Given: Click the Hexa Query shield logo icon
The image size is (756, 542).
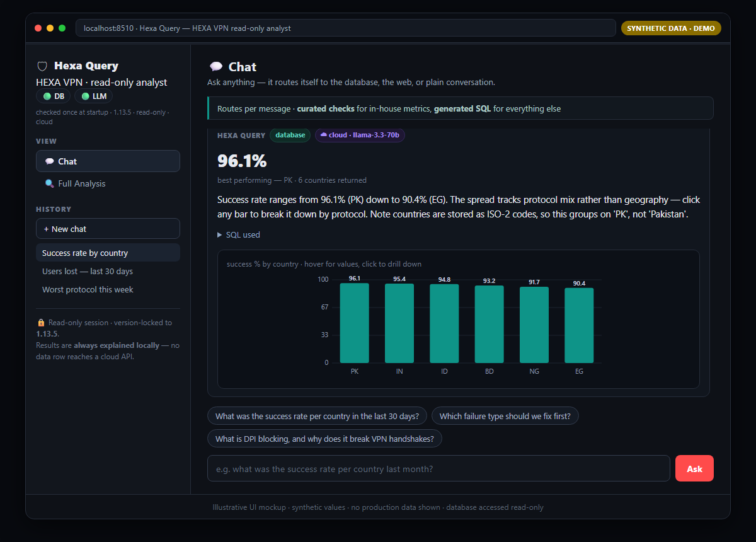Looking at the screenshot, I should (x=42, y=66).
